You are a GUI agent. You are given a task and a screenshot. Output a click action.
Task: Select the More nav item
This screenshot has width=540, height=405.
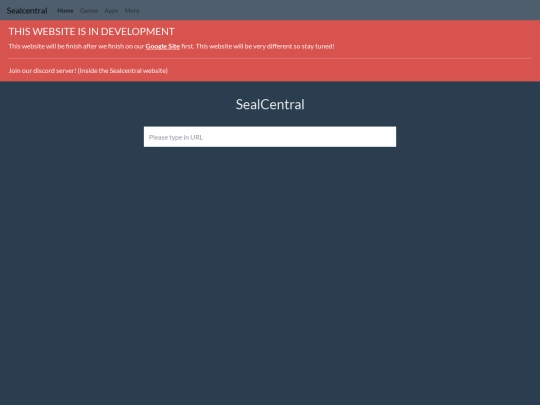point(132,11)
